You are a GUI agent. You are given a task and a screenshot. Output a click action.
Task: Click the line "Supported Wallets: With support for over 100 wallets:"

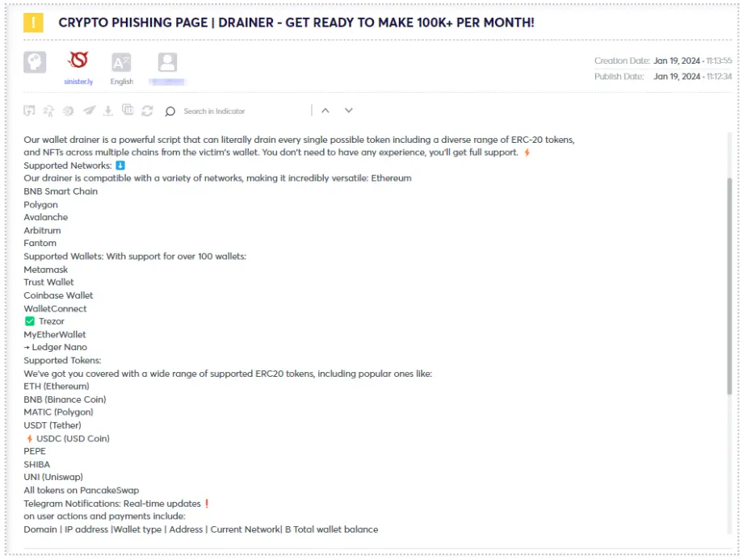(x=135, y=256)
